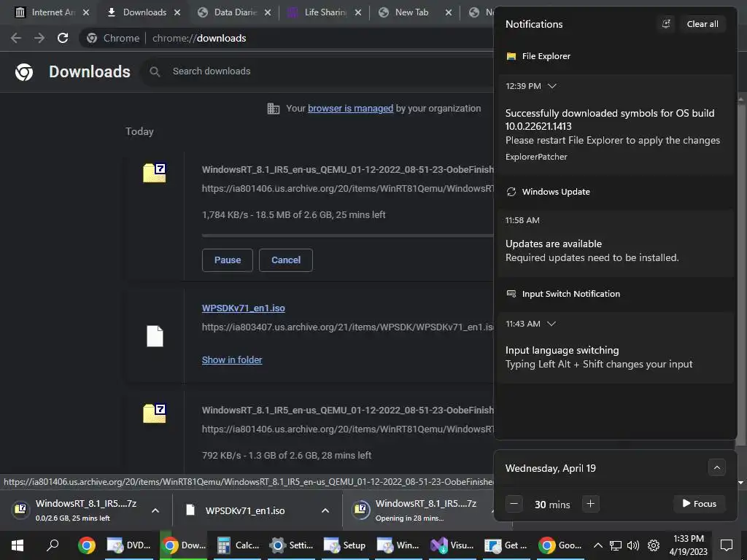Open the WPSDKv71_en1.iso link
747x560 pixels.
[x=244, y=308]
